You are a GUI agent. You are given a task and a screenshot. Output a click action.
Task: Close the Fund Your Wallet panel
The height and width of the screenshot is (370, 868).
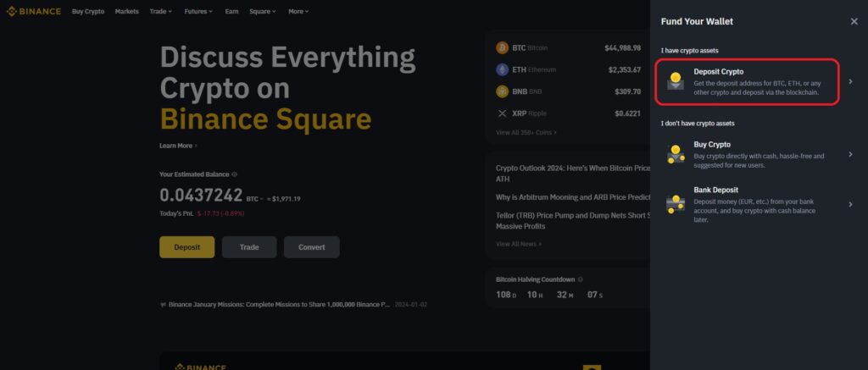click(x=854, y=21)
